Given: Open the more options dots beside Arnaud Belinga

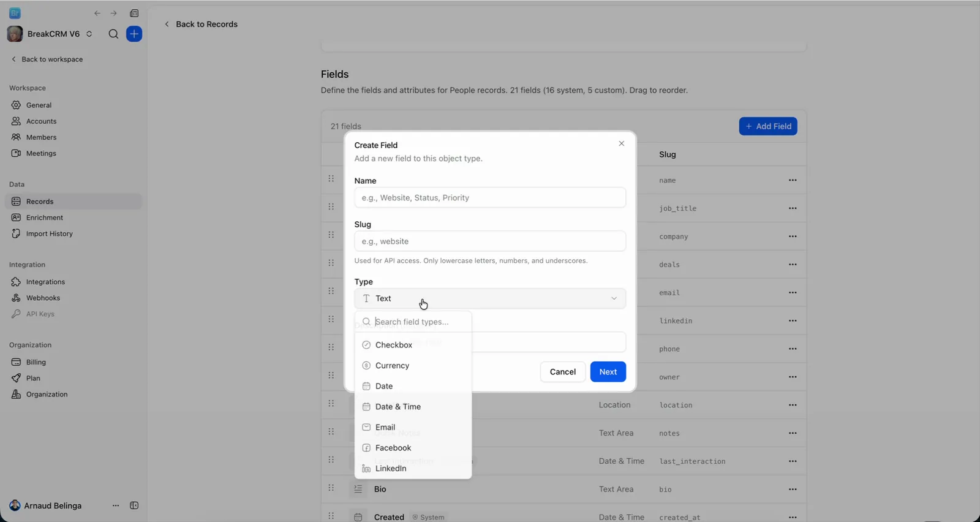Looking at the screenshot, I should click(x=116, y=505).
